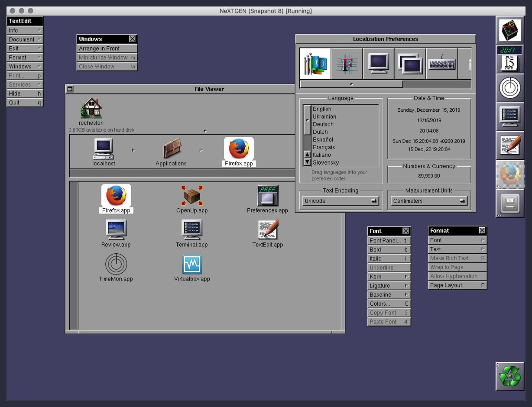Click the clock and calendar dock icon
This screenshot has height=407, width=532.
[x=510, y=59]
